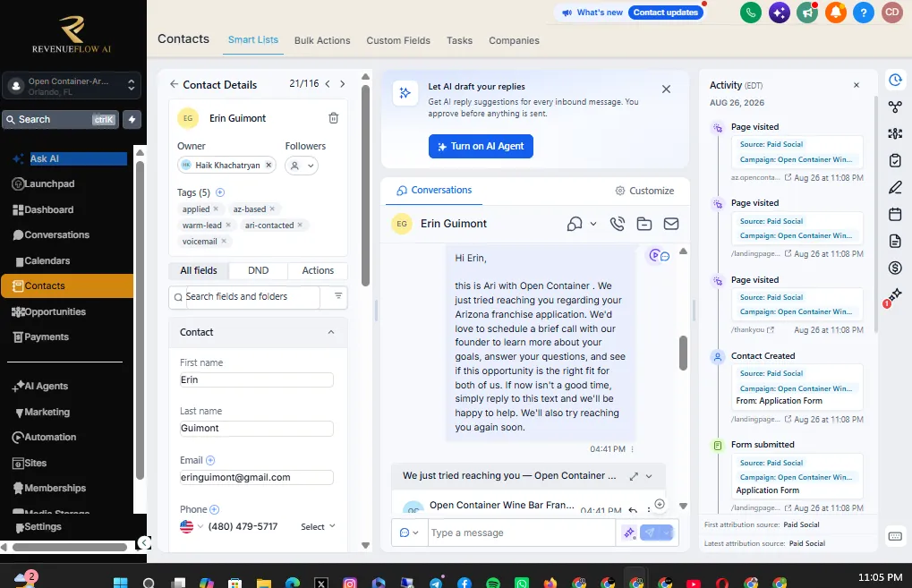The image size is (912, 588).
Task: Open the payments dollar icon in right rail
Action: pyautogui.click(x=895, y=268)
